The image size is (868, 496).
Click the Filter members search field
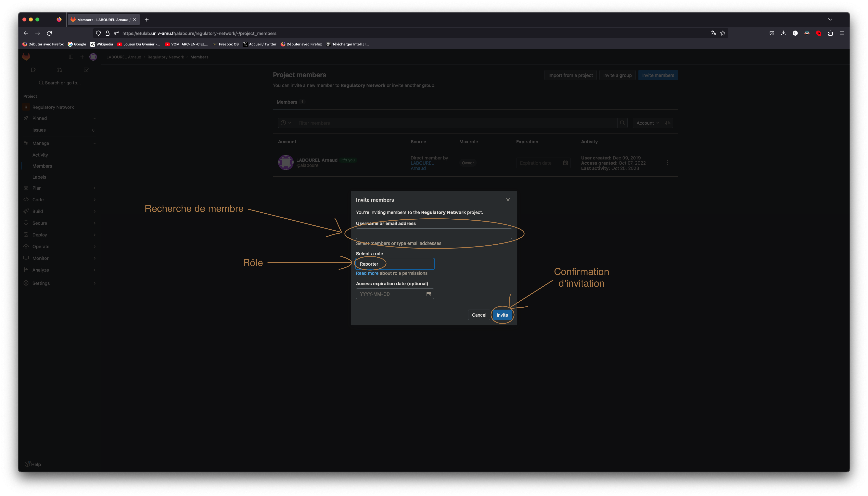(x=456, y=123)
